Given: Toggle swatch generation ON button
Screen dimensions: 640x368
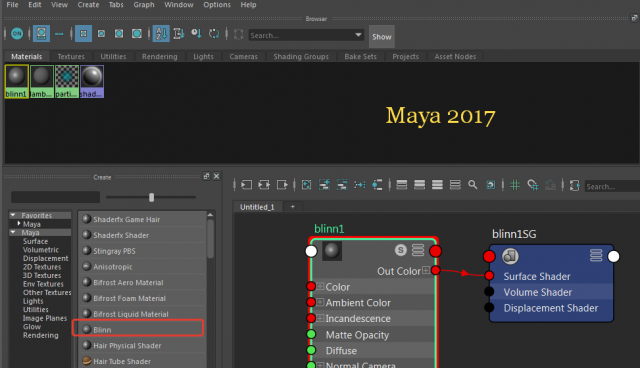Looking at the screenshot, I should (x=17, y=33).
